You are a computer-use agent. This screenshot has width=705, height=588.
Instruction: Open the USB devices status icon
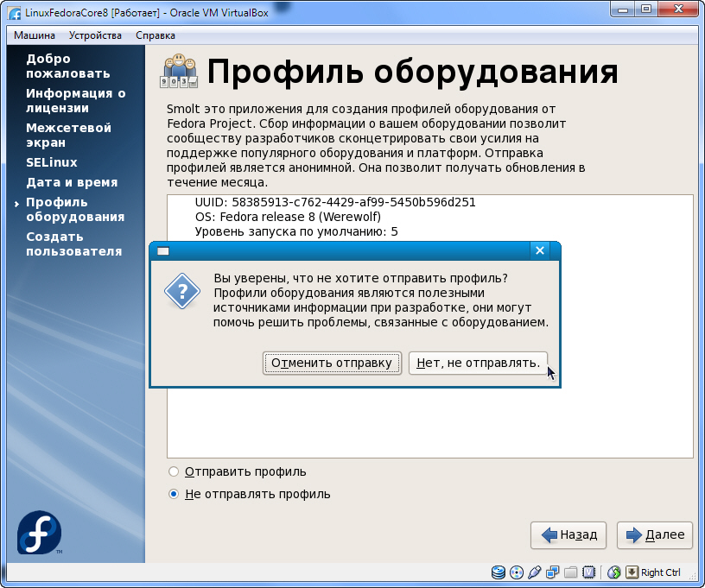click(x=535, y=572)
